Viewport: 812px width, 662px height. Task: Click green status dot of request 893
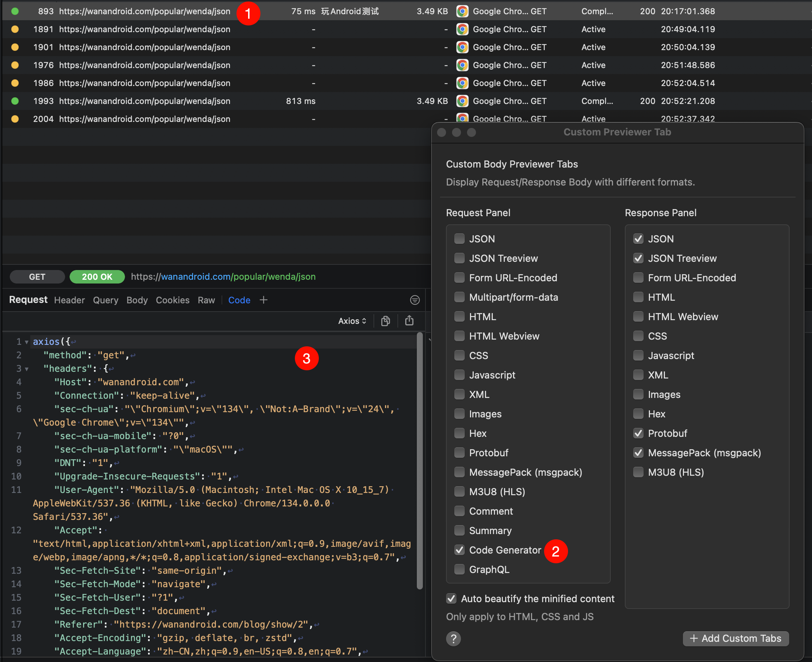click(15, 11)
